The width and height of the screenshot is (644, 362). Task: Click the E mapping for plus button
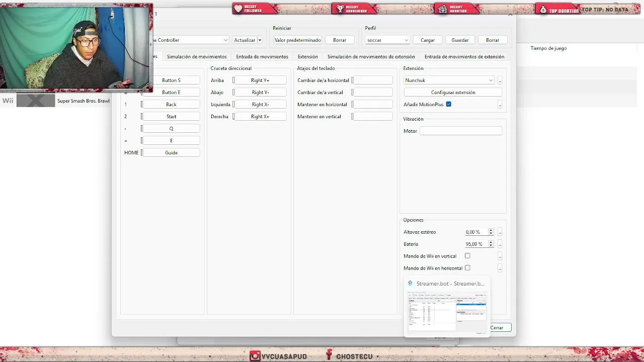pyautogui.click(x=171, y=141)
